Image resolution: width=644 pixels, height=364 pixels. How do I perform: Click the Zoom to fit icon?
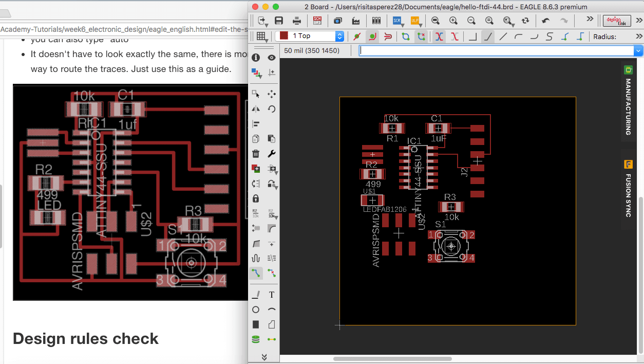(435, 21)
